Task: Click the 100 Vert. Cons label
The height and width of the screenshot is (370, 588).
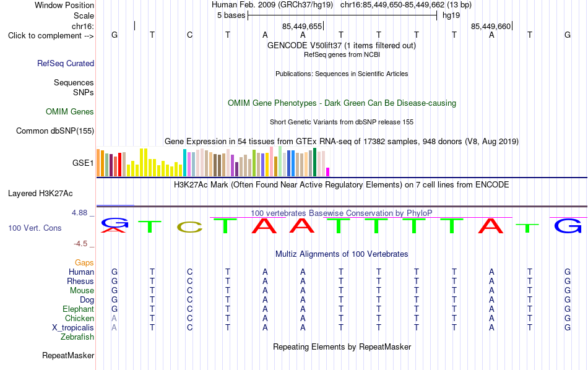Action: [35, 228]
